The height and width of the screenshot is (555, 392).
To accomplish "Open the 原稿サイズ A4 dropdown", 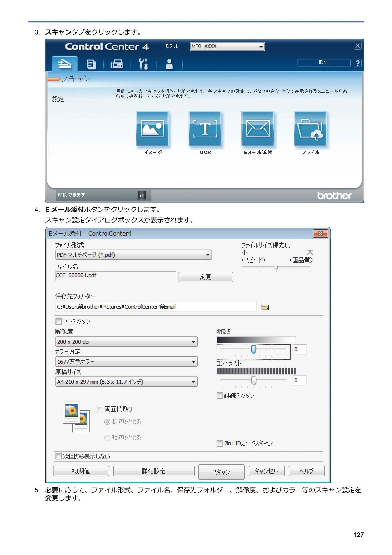I will [x=126, y=382].
